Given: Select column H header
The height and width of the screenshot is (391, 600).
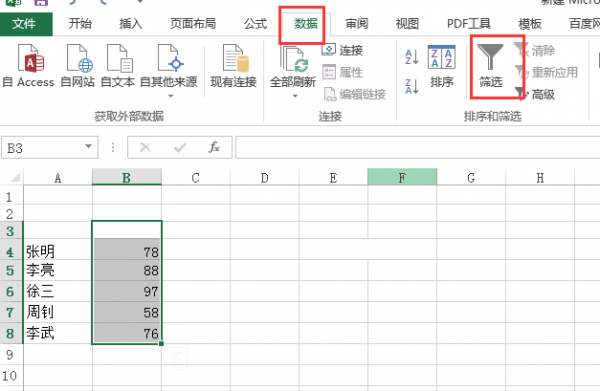Looking at the screenshot, I should pyautogui.click(x=540, y=178).
